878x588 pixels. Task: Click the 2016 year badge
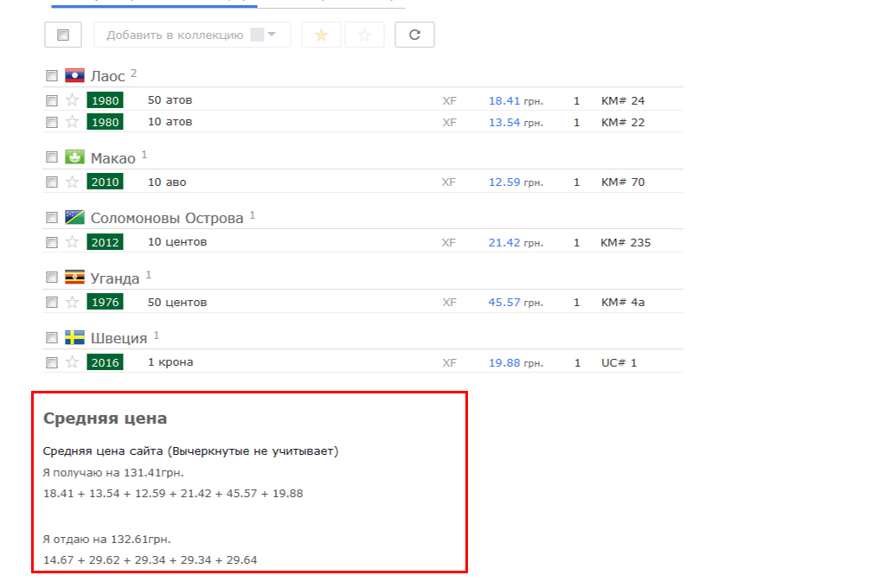(x=105, y=363)
